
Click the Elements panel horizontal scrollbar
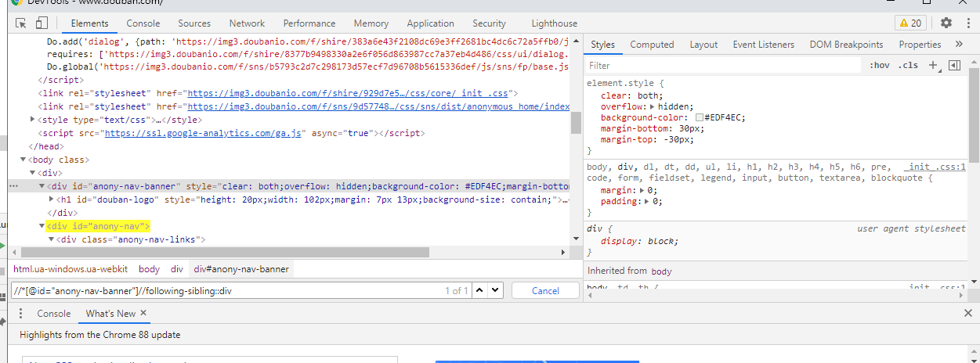tap(226, 252)
